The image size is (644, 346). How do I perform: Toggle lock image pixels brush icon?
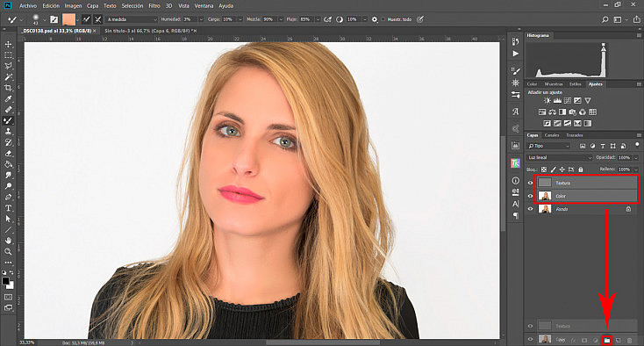pos(554,169)
